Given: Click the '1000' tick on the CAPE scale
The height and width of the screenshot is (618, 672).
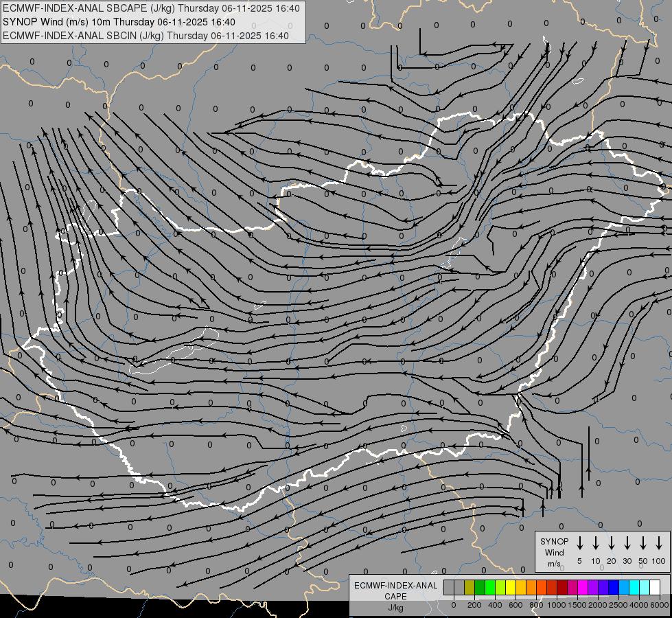Looking at the screenshot, I should point(556,605).
